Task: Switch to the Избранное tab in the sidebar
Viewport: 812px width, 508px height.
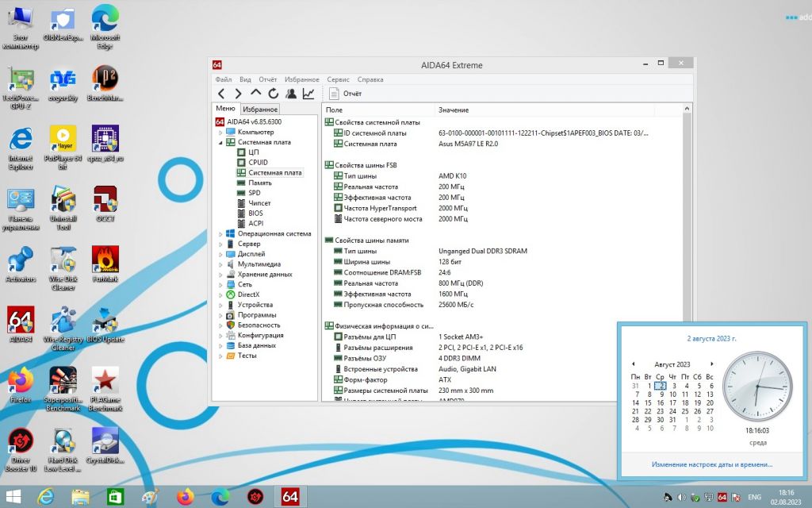Action: (260, 110)
